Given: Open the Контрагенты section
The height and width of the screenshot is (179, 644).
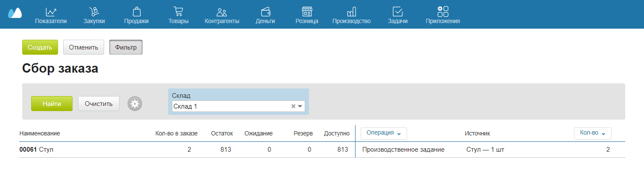Looking at the screenshot, I should click(x=222, y=15).
